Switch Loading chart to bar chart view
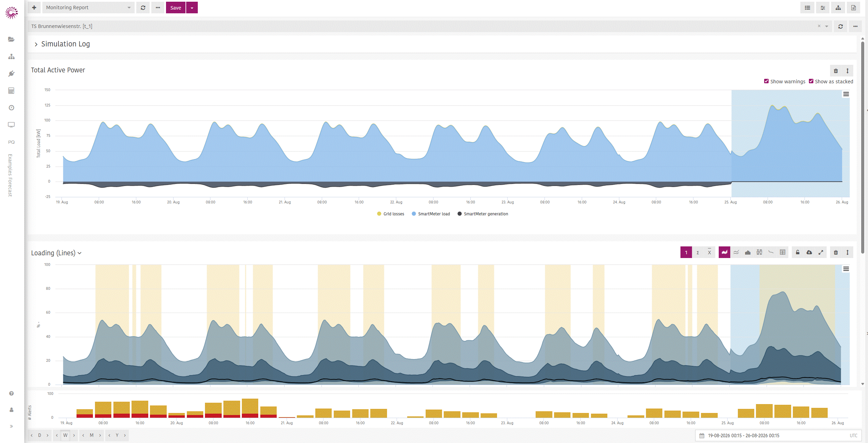 [748, 253]
